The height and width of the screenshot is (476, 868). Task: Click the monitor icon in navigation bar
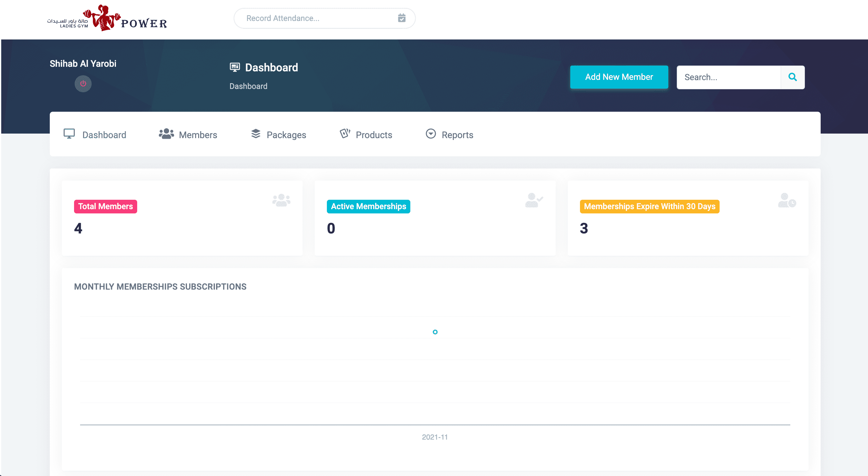[x=69, y=134]
